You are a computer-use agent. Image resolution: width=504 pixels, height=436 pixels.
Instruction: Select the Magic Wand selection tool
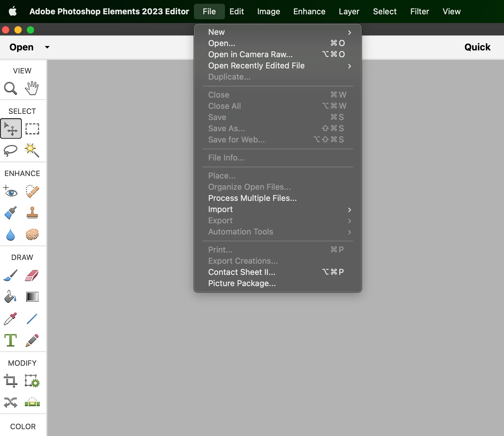point(32,151)
